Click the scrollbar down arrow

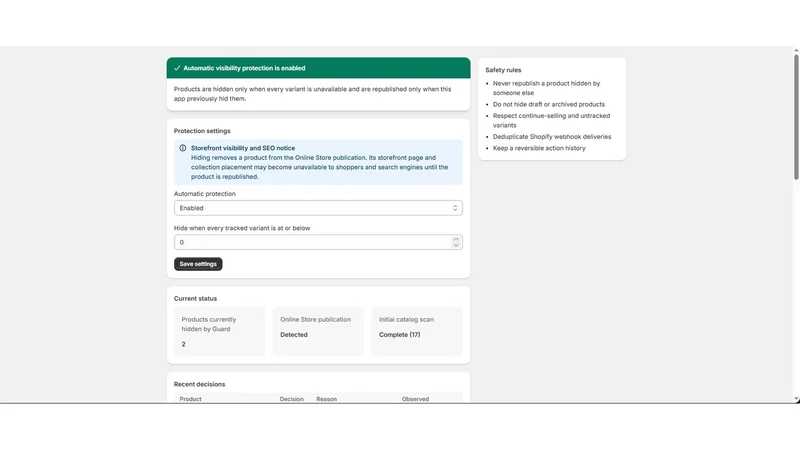pyautogui.click(x=796, y=399)
